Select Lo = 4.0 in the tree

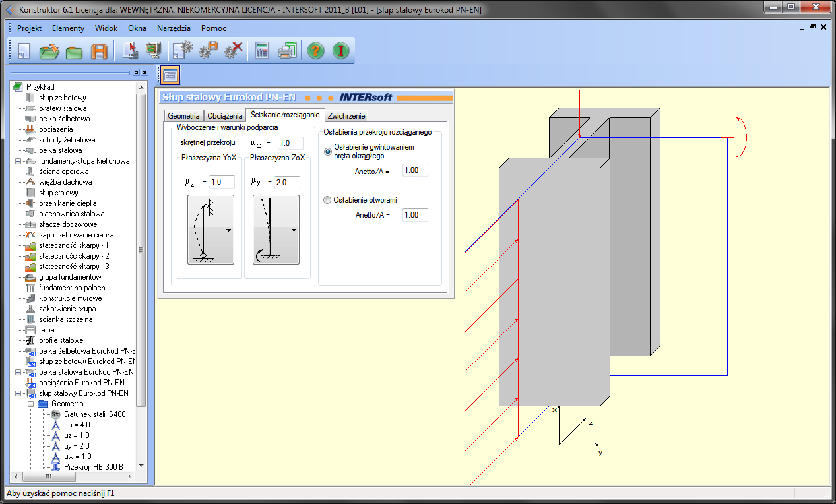(77, 425)
